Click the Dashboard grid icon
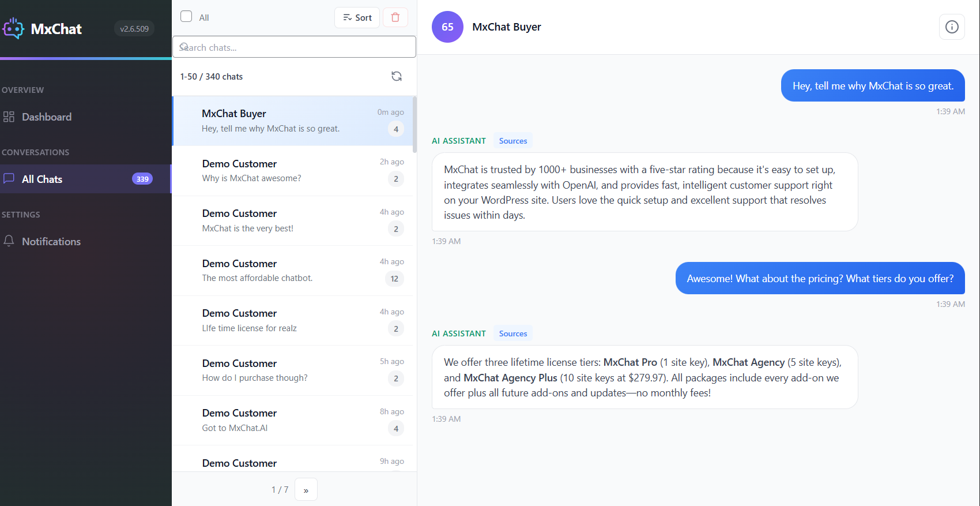 [9, 117]
